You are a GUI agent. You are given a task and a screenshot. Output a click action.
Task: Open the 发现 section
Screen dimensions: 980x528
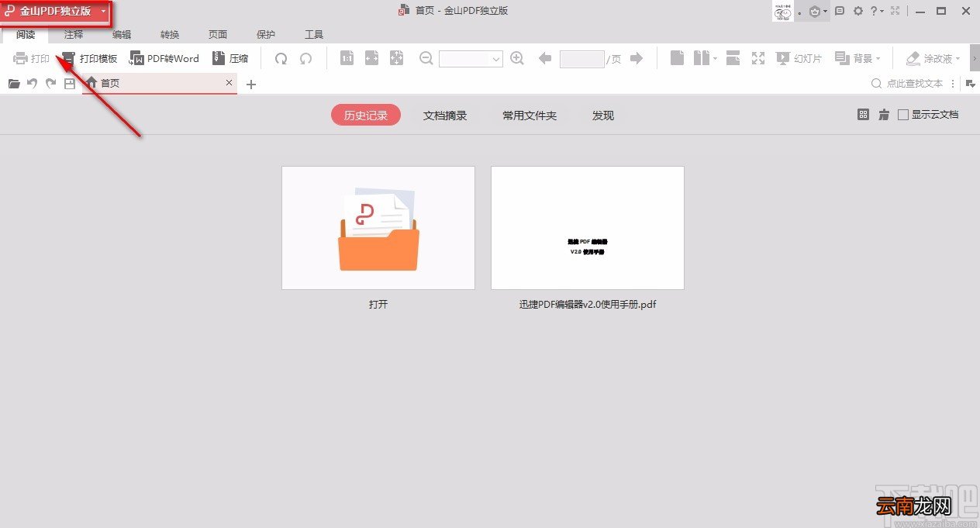[603, 116]
